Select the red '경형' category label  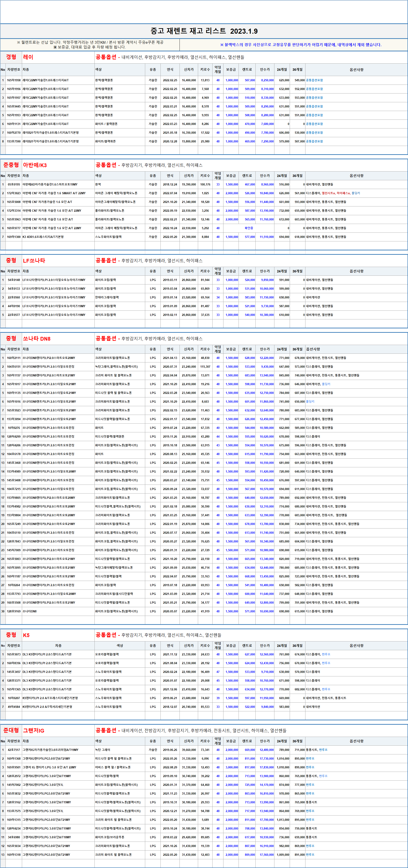pos(11,57)
